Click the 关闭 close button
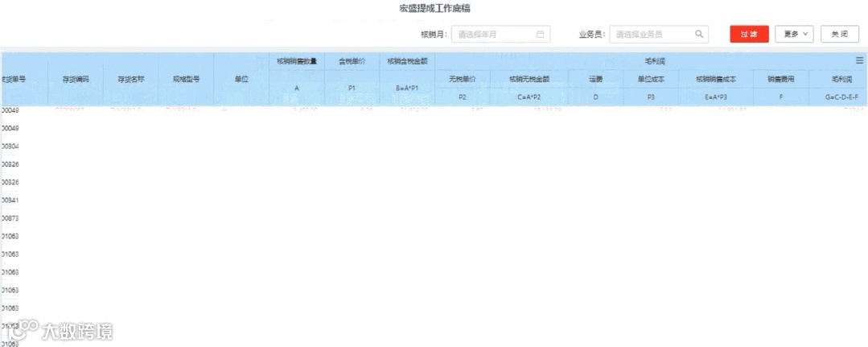This screenshot has width=868, height=347. 839,34
